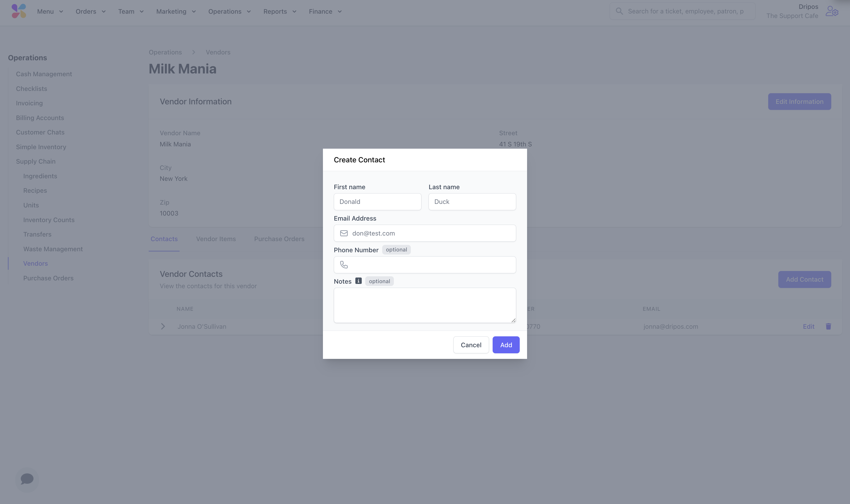The width and height of the screenshot is (850, 504).
Task: Open Waste Management in sidebar
Action: pyautogui.click(x=53, y=249)
